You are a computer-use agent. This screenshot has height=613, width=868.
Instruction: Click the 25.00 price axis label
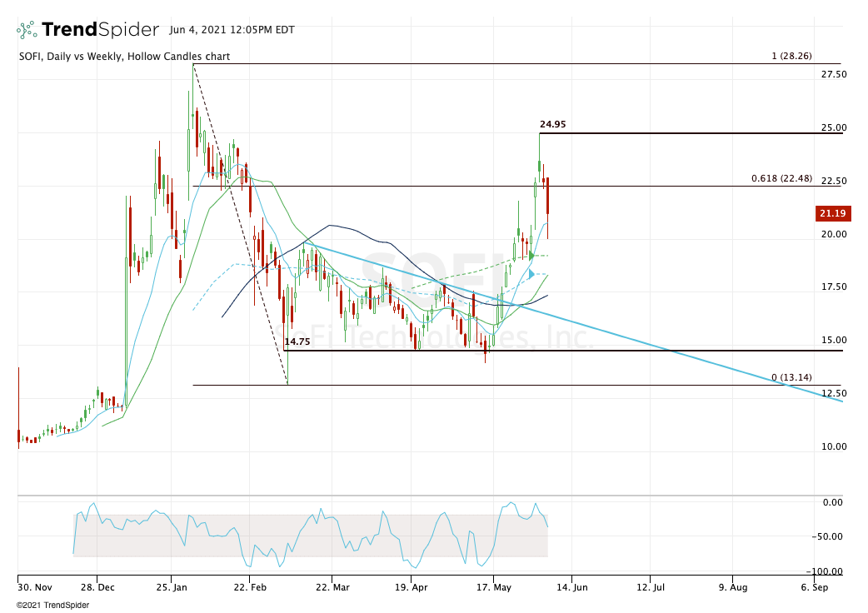(834, 127)
